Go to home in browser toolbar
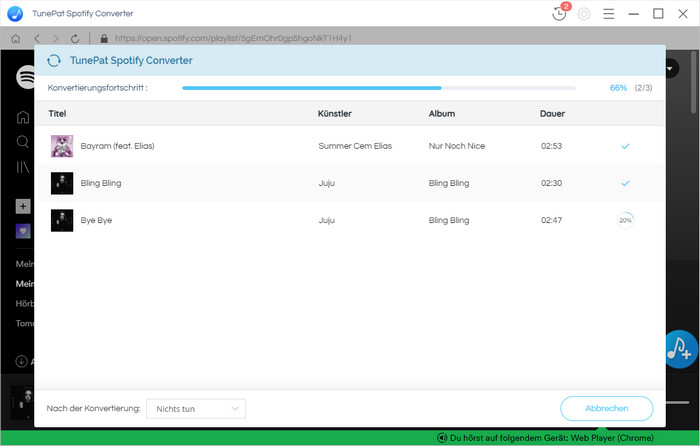 (x=16, y=39)
